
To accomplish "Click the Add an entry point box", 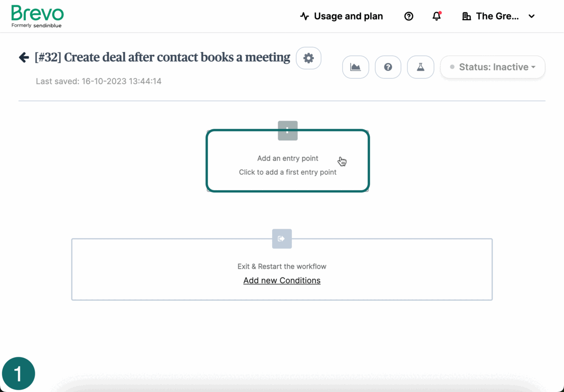I will pos(288,161).
